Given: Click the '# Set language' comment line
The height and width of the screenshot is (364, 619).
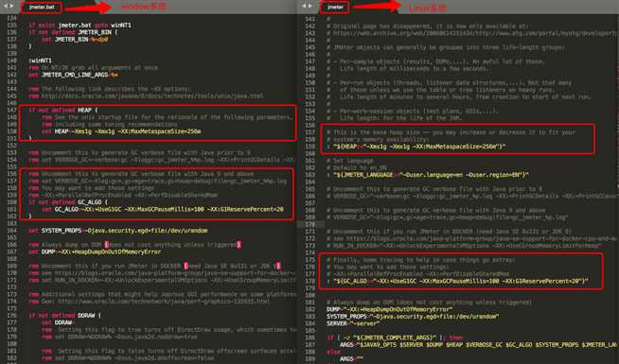Looking at the screenshot, I should tap(349, 161).
